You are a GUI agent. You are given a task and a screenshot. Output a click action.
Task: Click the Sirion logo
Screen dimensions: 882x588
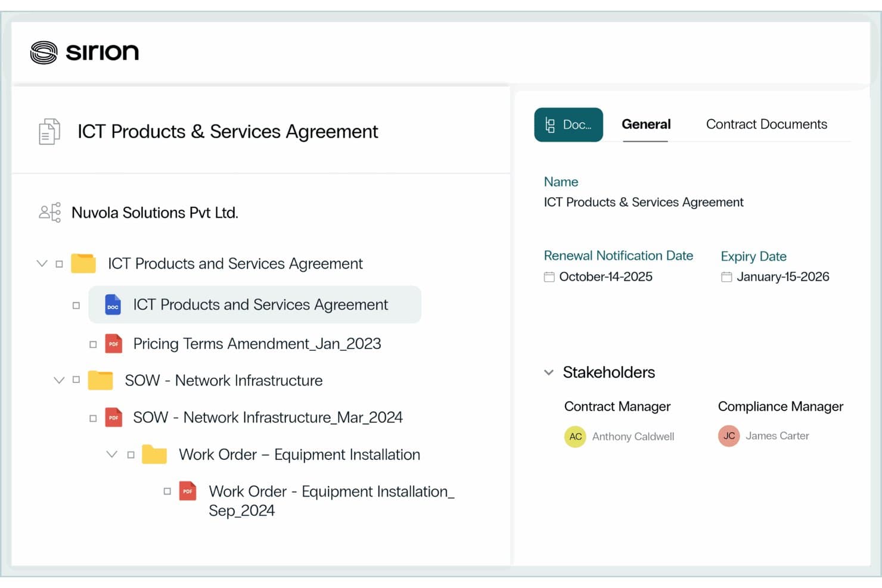tap(85, 52)
